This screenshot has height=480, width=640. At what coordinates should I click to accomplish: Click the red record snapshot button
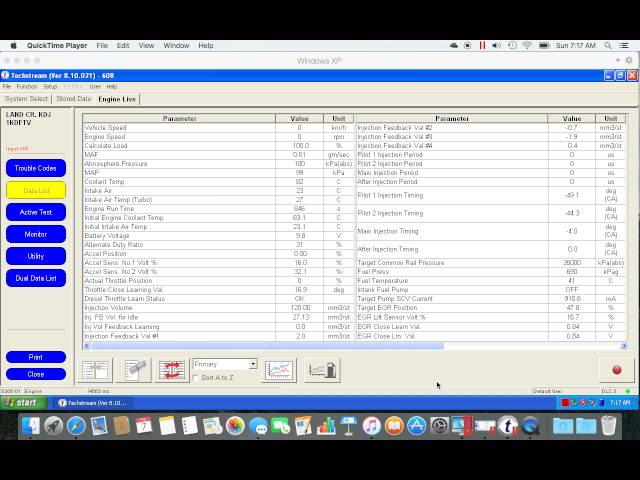tap(617, 370)
